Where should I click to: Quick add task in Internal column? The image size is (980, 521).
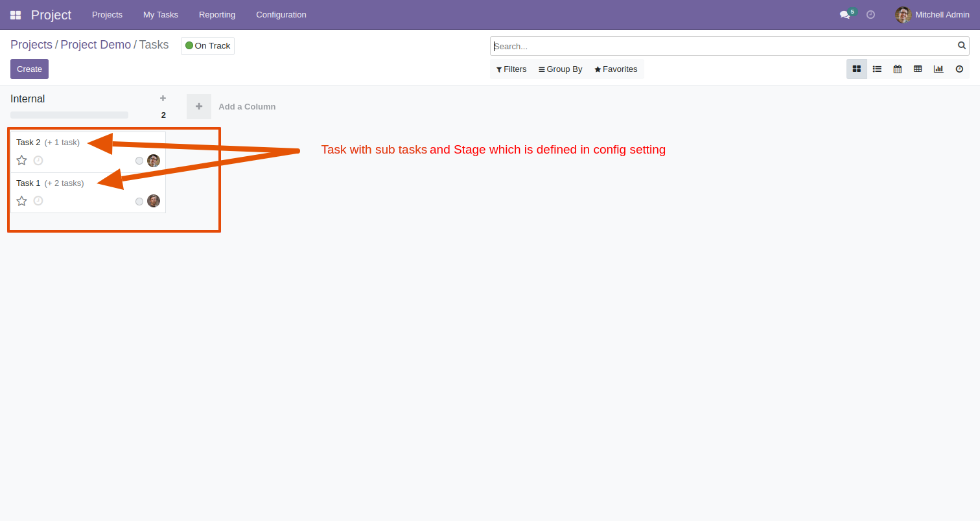163,98
